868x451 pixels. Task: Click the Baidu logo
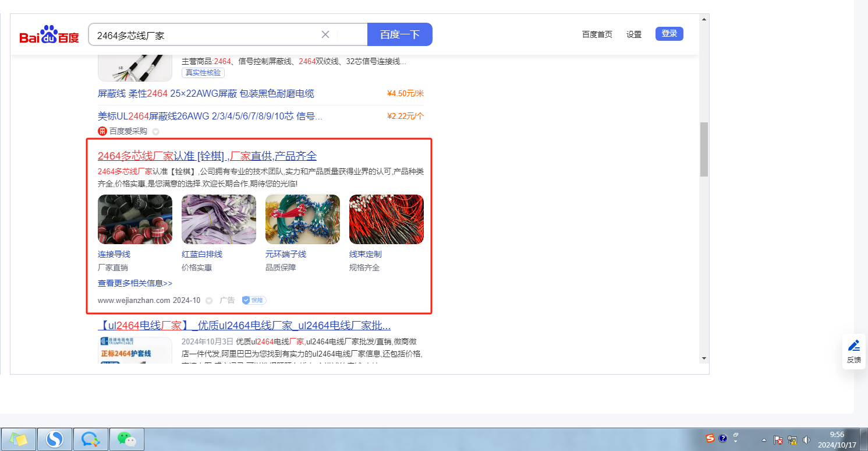point(49,35)
